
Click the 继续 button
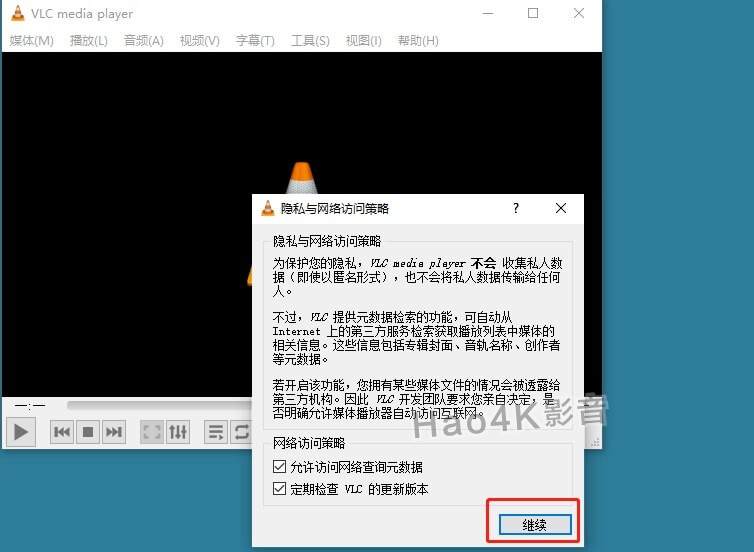pos(535,525)
